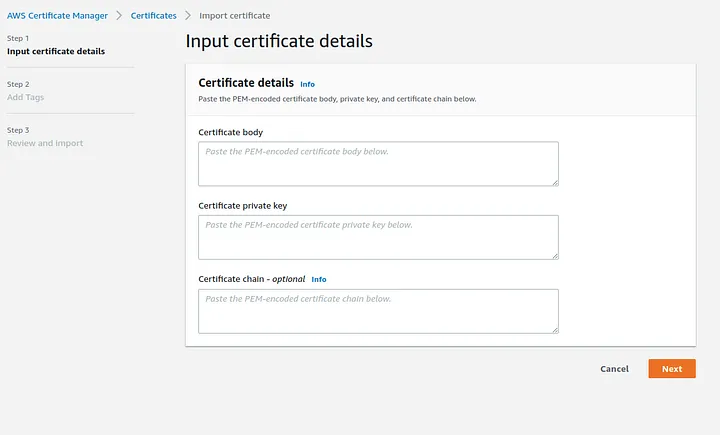
Task: Grab the Certificate chain resize handle
Action: [555, 330]
